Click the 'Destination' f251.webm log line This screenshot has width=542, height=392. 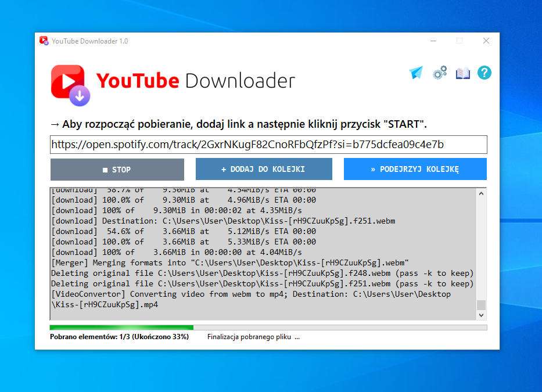(223, 221)
